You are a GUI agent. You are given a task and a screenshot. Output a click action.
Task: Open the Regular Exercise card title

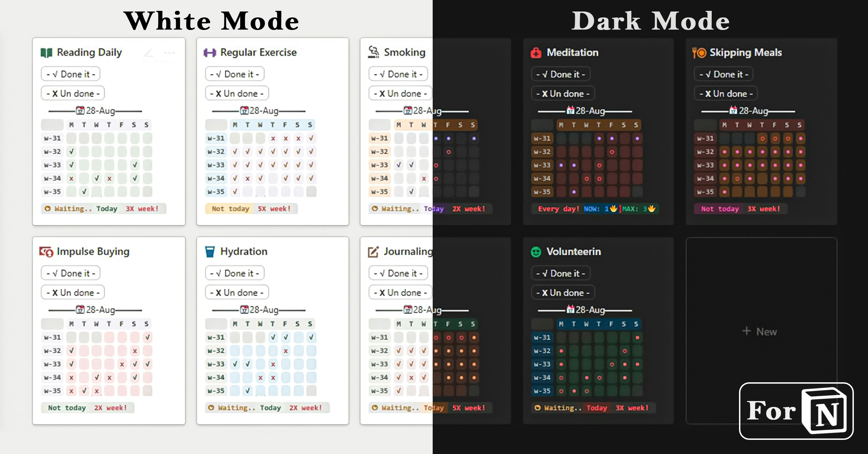(258, 53)
